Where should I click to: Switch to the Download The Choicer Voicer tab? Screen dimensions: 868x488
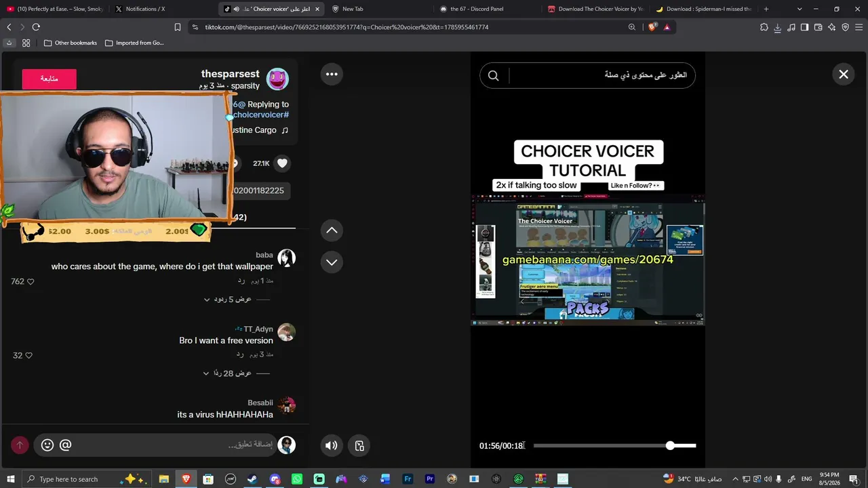[x=597, y=9]
